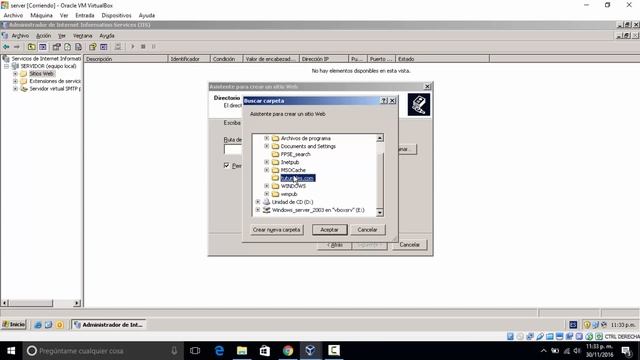Screen dimensions: 640x360
Task: Open the Properties toolbar icon in IIS
Action: tap(56, 47)
